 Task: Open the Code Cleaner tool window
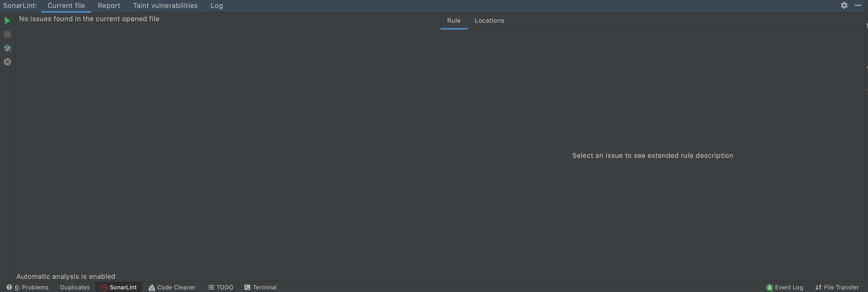pyautogui.click(x=172, y=287)
